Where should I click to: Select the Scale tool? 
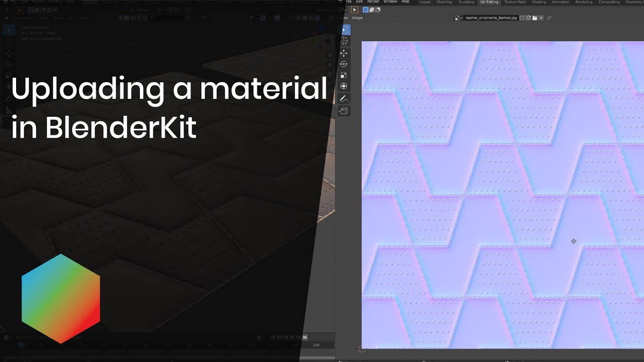coord(344,75)
